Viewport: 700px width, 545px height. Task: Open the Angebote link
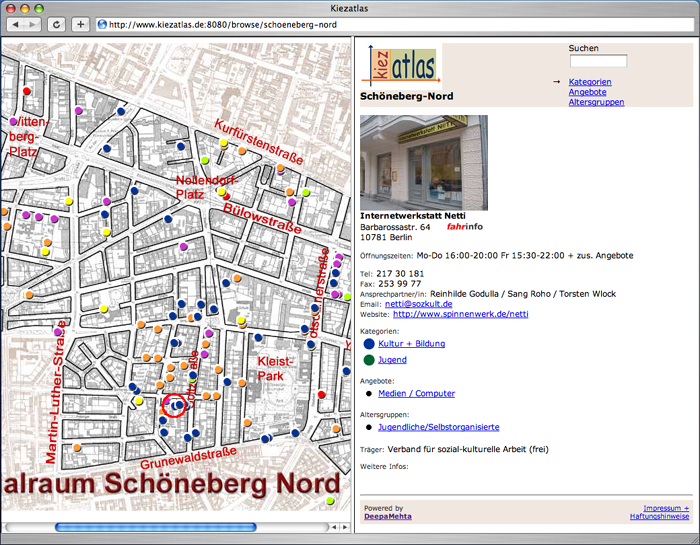[x=587, y=92]
